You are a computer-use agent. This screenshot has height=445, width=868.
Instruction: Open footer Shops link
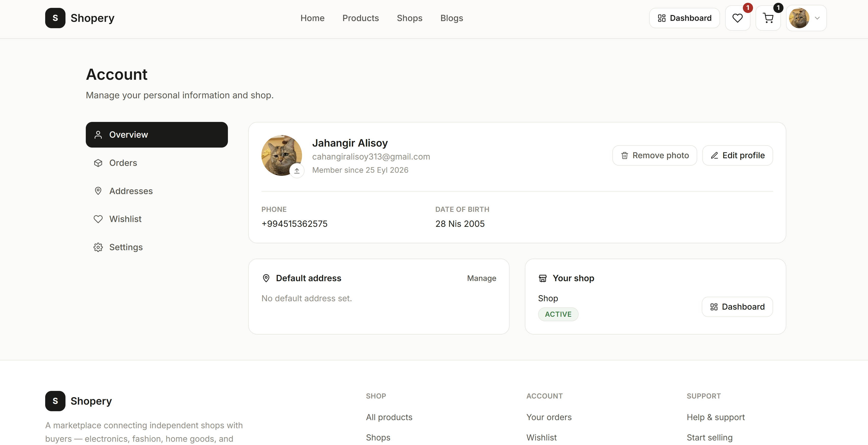378,438
